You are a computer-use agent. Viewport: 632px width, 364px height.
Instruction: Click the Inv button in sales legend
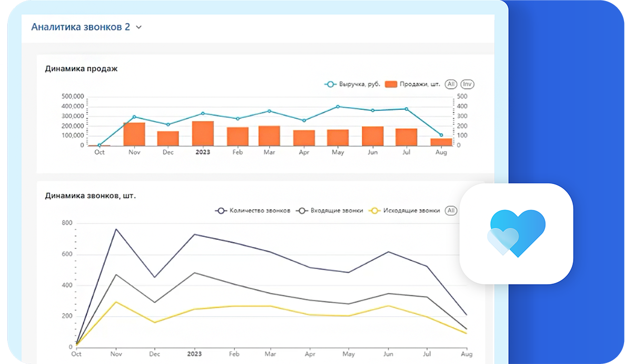pyautogui.click(x=467, y=84)
